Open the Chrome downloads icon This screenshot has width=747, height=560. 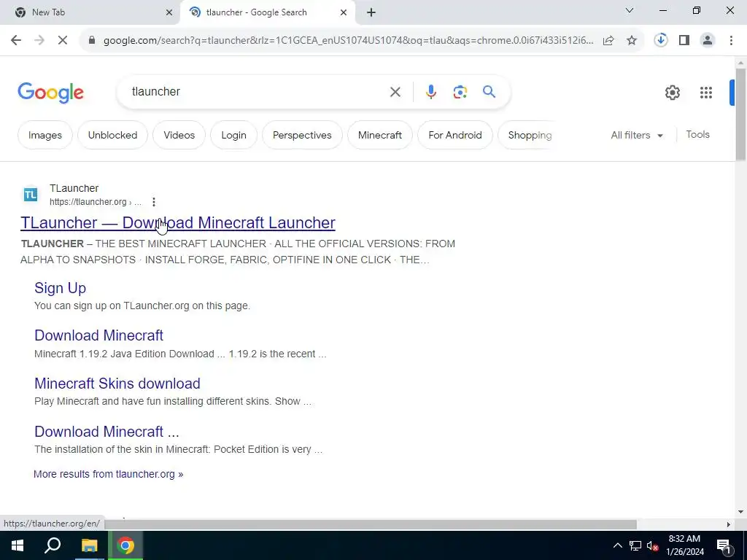tap(661, 40)
